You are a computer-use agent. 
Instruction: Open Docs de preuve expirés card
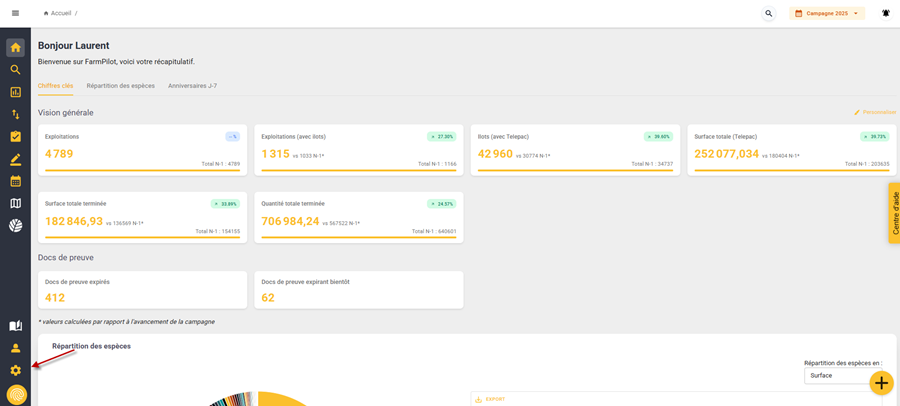[142, 290]
